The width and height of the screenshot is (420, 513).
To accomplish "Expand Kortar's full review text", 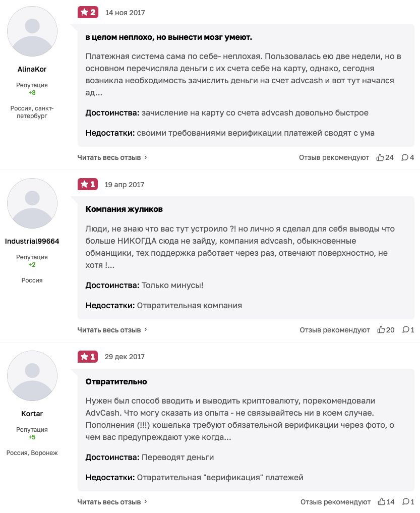I will pyautogui.click(x=112, y=502).
